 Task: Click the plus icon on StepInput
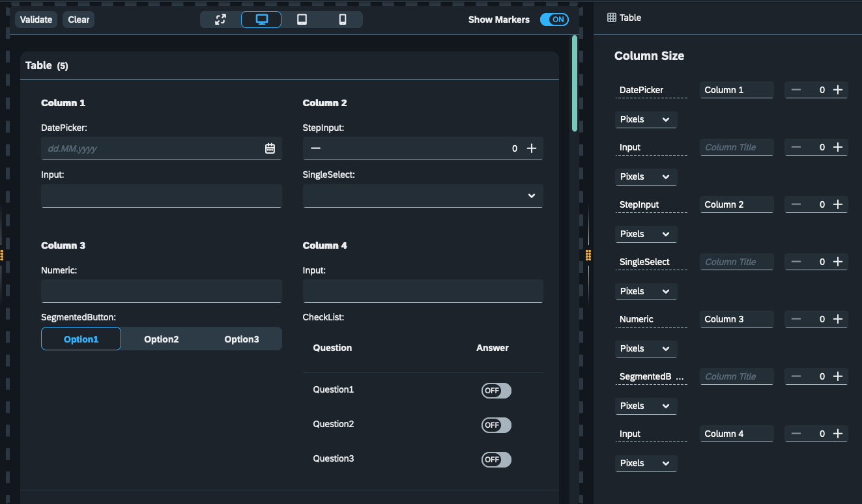(532, 148)
